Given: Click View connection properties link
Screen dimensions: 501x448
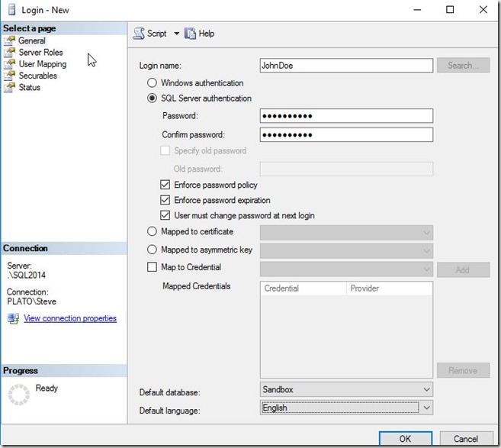Looking at the screenshot, I should click(x=70, y=318).
